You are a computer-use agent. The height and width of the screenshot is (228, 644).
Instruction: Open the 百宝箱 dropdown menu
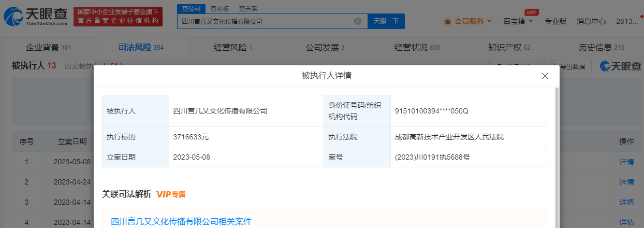coord(518,21)
